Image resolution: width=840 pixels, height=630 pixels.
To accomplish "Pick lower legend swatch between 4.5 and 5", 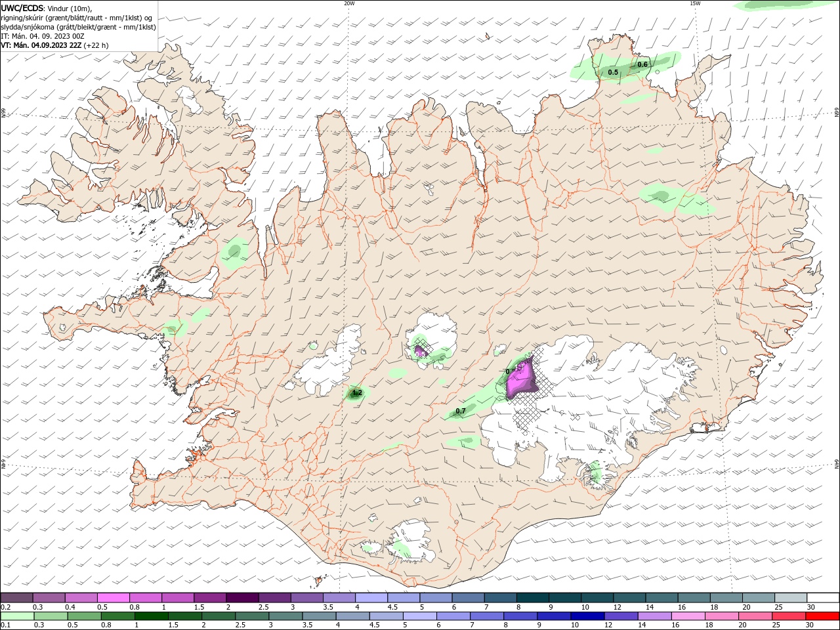I will [387, 616].
